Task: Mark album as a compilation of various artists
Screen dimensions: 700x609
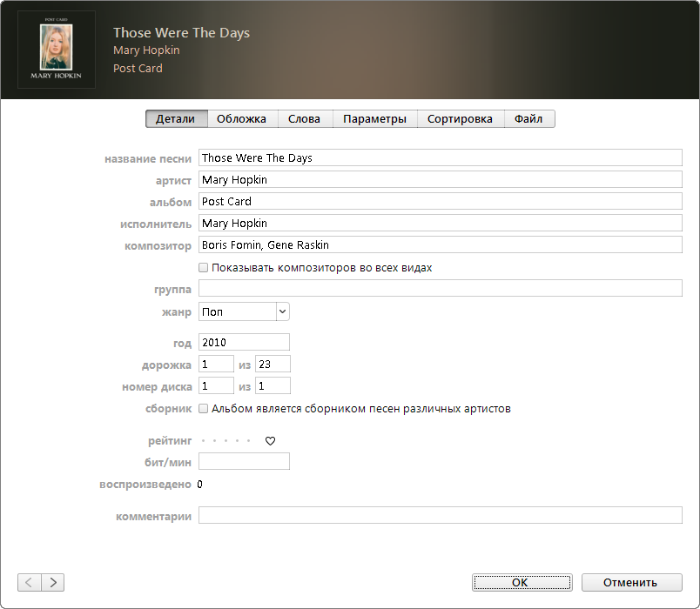Action: click(204, 408)
